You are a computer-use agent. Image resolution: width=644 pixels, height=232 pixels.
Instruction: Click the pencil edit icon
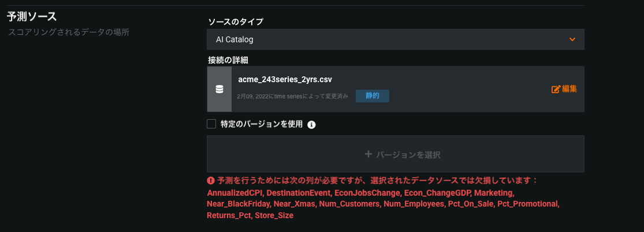pyautogui.click(x=556, y=89)
